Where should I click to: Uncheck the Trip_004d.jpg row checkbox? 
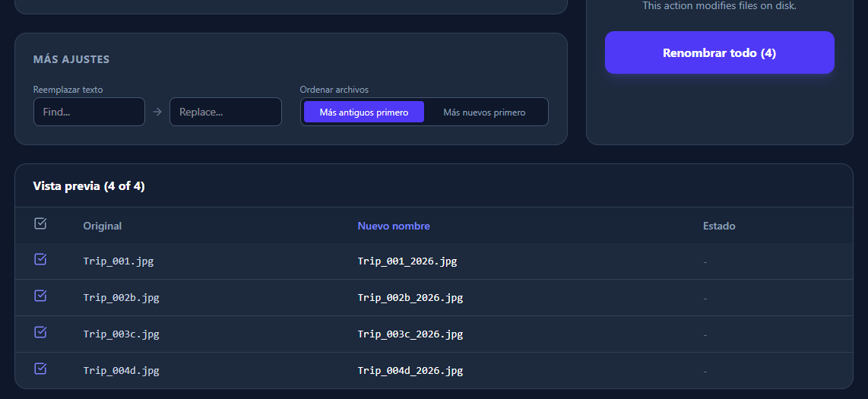coord(40,369)
